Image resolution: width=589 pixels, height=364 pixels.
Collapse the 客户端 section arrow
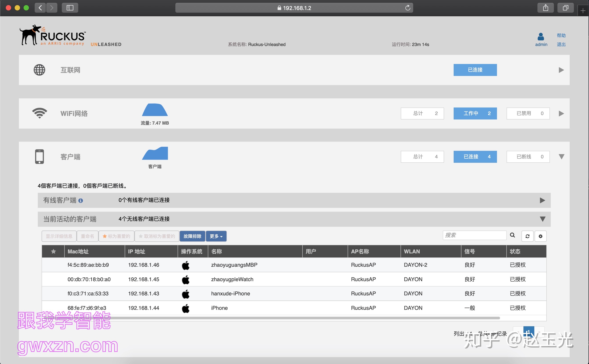click(561, 157)
